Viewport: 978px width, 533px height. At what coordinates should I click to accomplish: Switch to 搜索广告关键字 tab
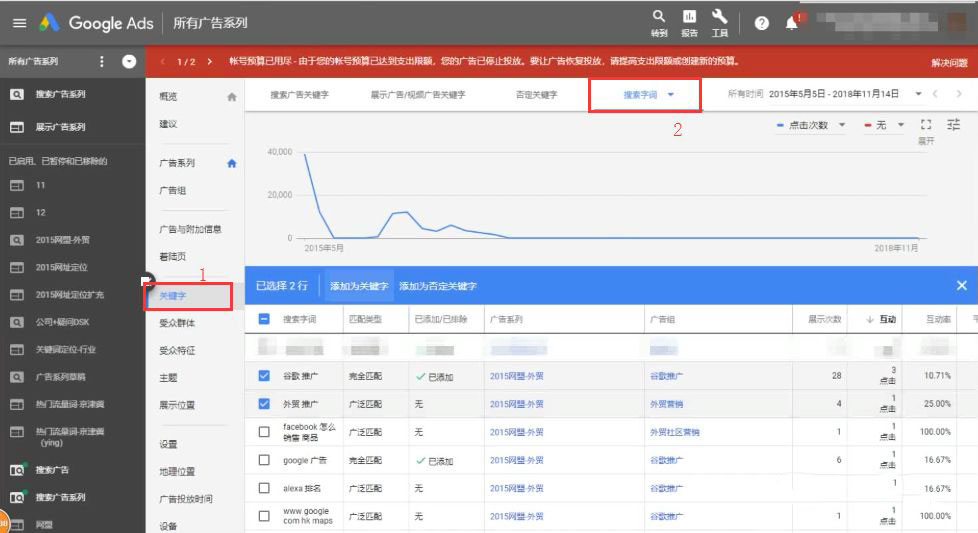[299, 95]
